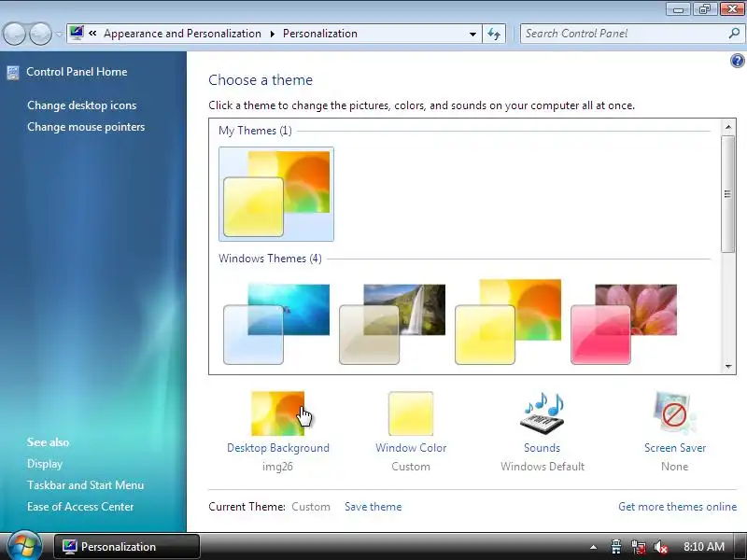
Task: Click the Window Color yellow swatch
Action: 411,413
